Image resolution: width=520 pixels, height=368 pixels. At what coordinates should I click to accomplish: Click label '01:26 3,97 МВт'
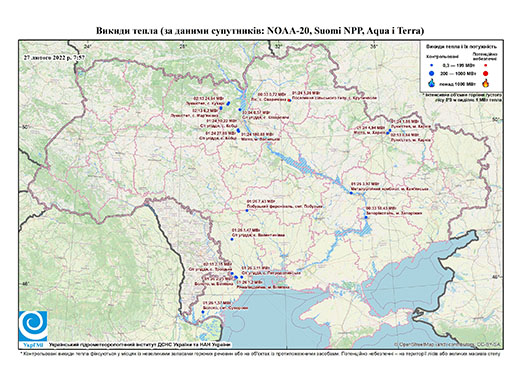click(x=365, y=184)
